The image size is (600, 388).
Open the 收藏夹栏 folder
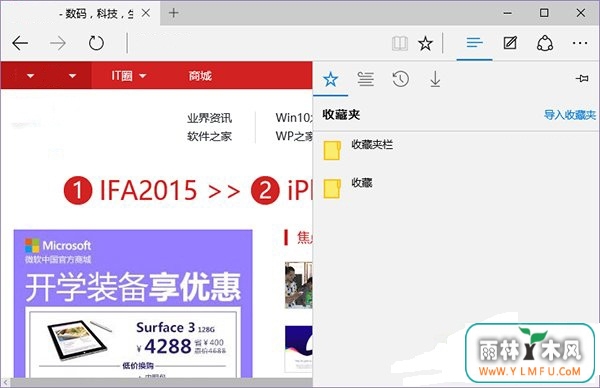455,150
